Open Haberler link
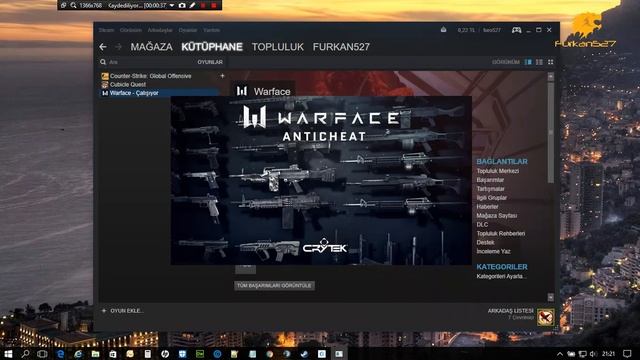The image size is (640, 360). [x=487, y=207]
